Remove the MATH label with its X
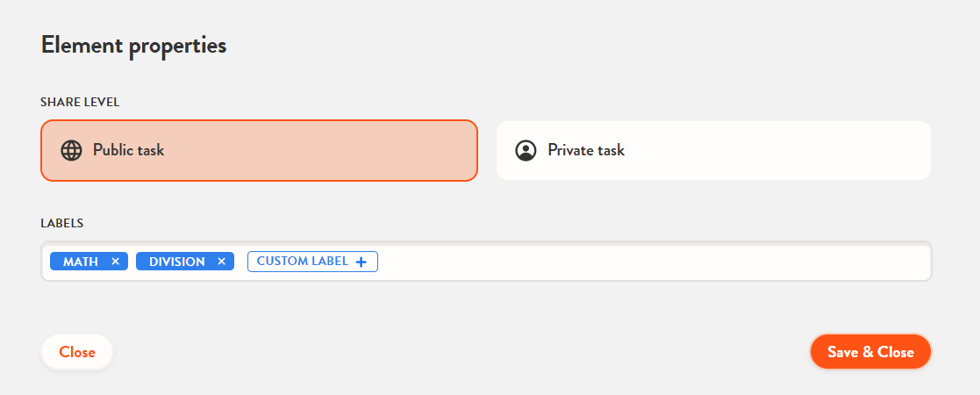This screenshot has width=980, height=395. (115, 262)
